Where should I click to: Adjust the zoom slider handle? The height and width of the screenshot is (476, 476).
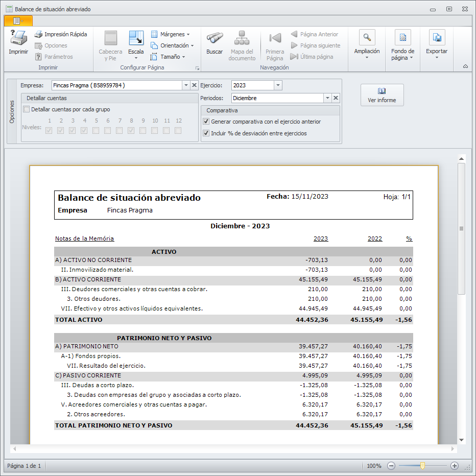422,466
